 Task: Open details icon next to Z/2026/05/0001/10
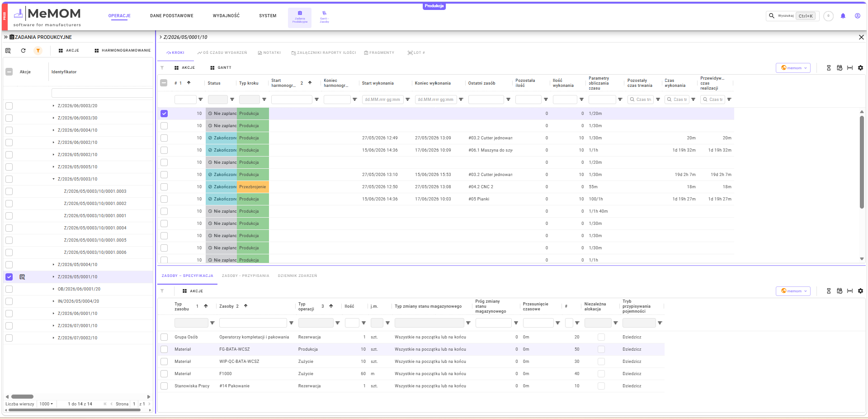pos(22,277)
